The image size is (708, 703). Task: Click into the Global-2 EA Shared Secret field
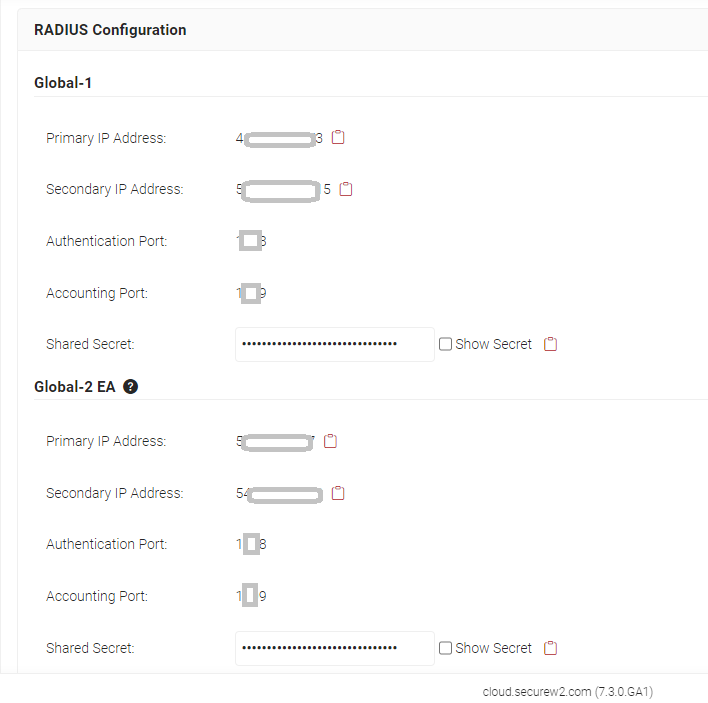click(x=334, y=648)
